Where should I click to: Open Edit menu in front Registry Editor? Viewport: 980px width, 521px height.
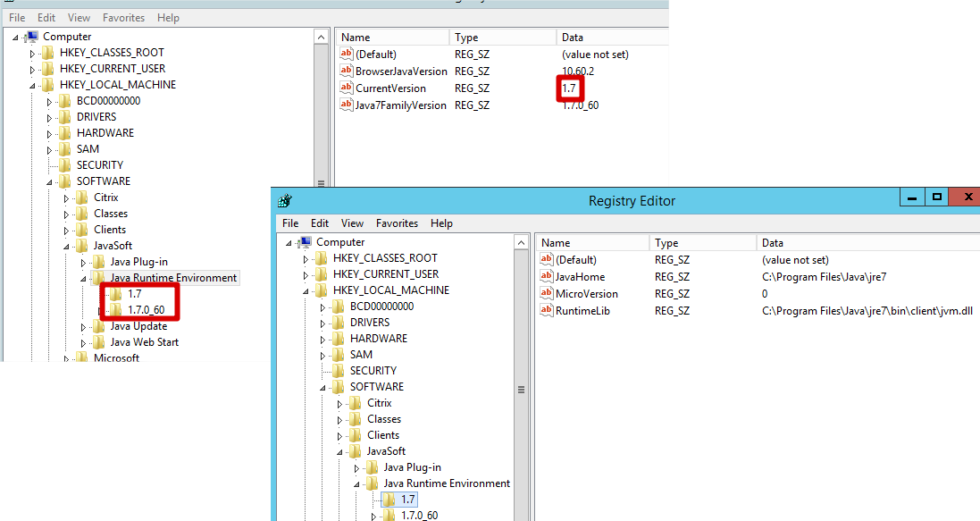320,223
